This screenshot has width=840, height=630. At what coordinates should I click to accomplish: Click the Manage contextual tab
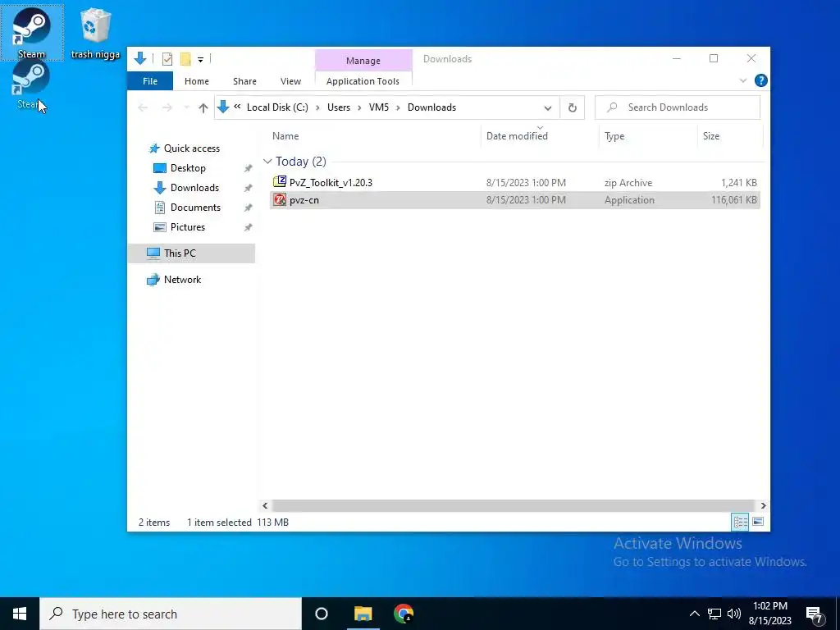tap(363, 61)
